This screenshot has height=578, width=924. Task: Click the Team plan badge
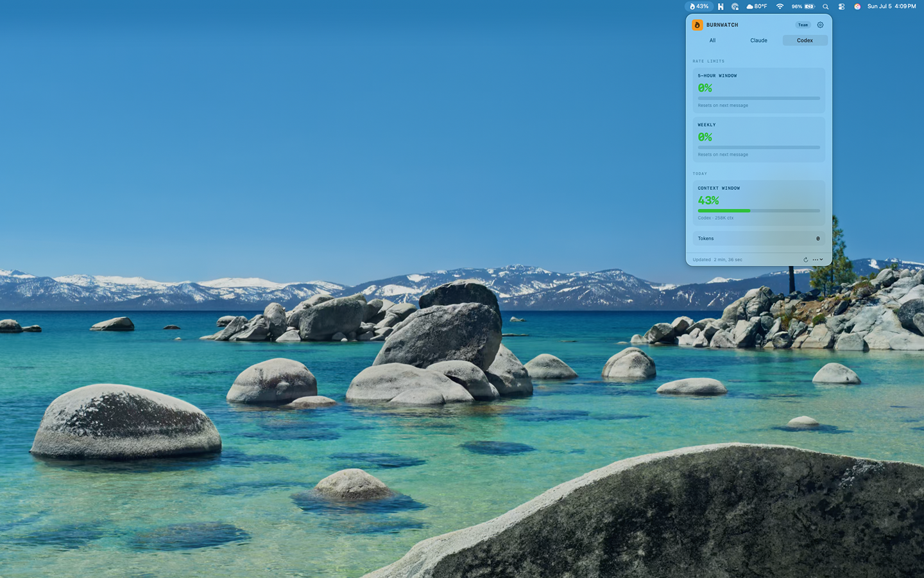[x=803, y=25]
